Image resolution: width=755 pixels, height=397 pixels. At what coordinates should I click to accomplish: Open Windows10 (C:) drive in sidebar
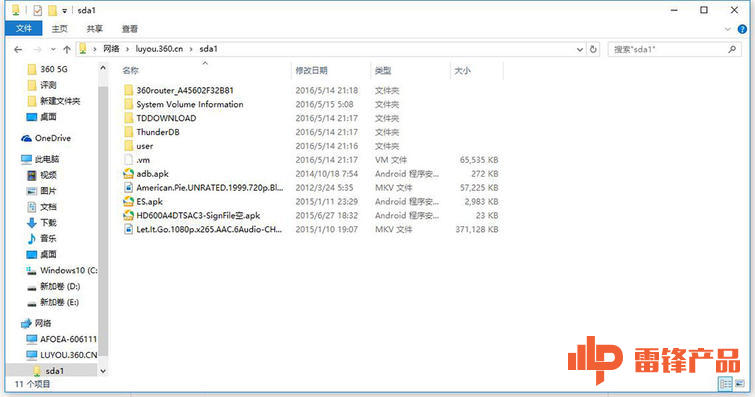pos(62,270)
